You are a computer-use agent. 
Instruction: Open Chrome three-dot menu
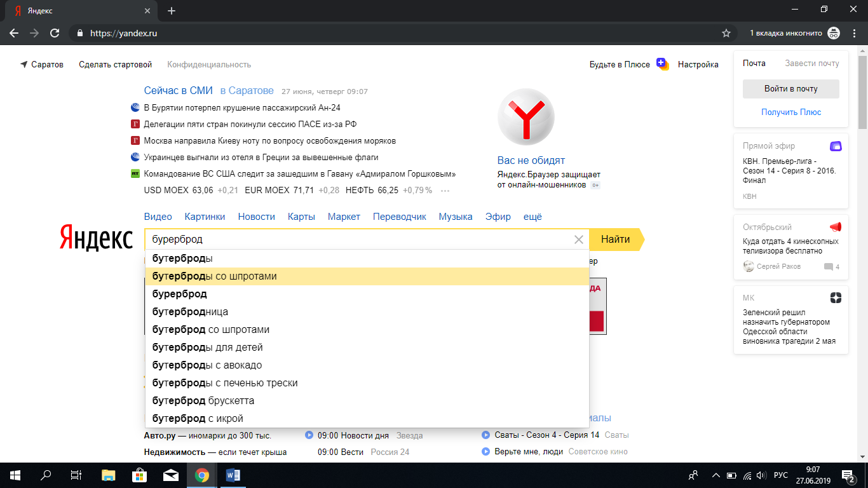[x=853, y=33]
